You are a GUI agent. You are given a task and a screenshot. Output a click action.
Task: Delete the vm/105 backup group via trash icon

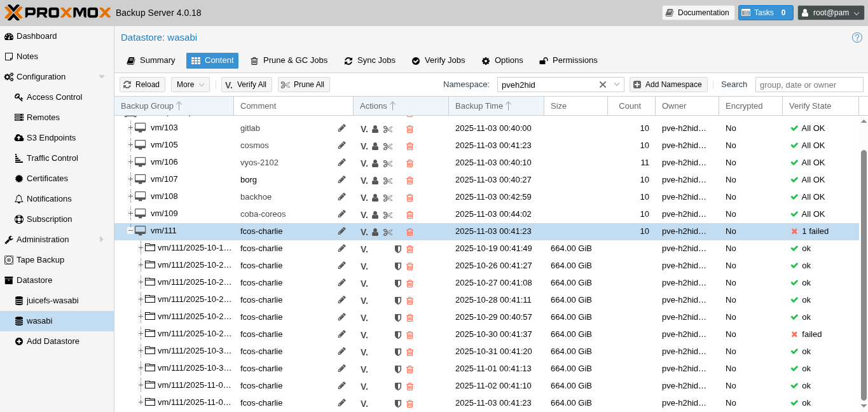pyautogui.click(x=410, y=146)
